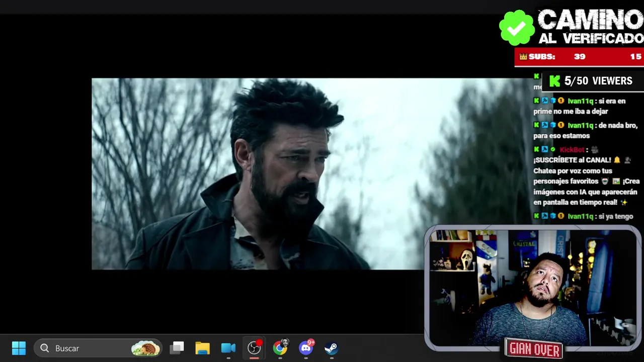The width and height of the screenshot is (644, 362).
Task: Click the streamer webcam overlay
Action: coord(533,288)
